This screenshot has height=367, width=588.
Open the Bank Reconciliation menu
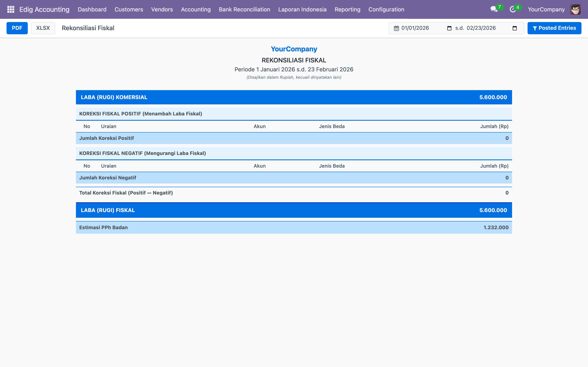[244, 9]
